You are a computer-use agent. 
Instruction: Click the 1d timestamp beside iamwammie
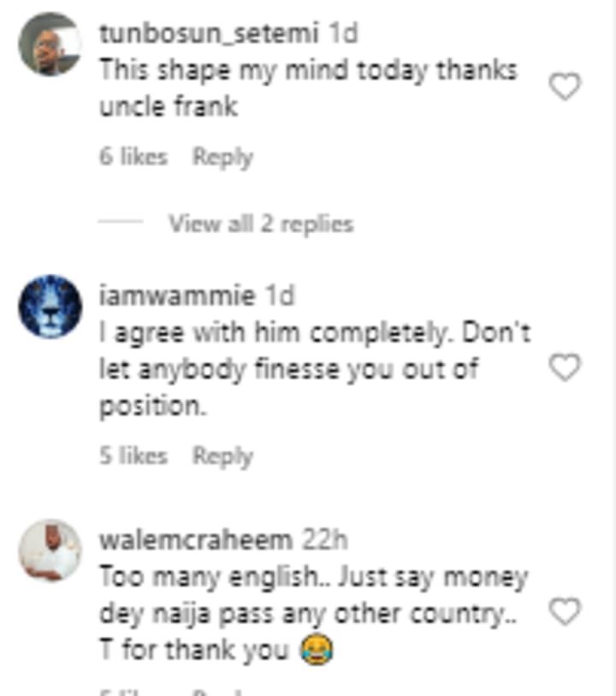(280, 295)
